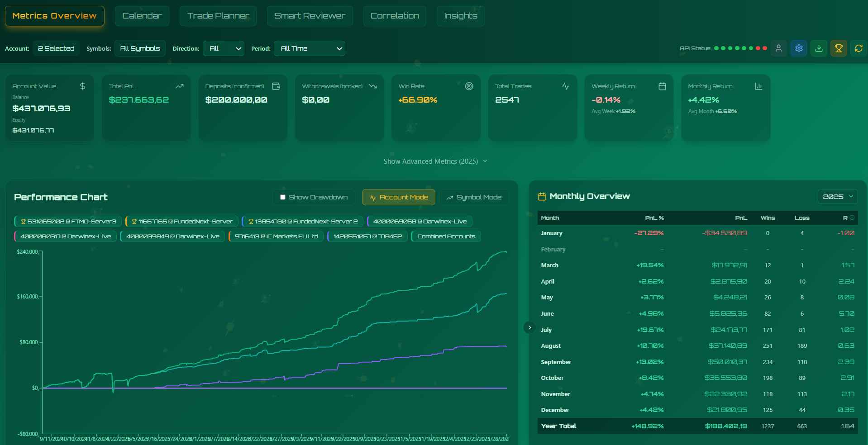
Task: Toggle 4000069058 @ Darwinex-Live series
Action: coord(420,222)
